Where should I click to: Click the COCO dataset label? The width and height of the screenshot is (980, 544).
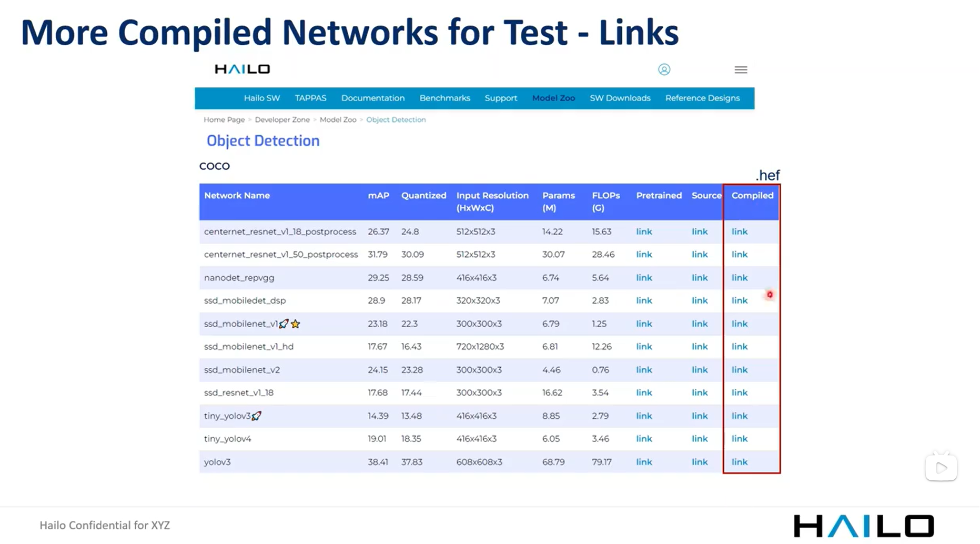(x=215, y=166)
